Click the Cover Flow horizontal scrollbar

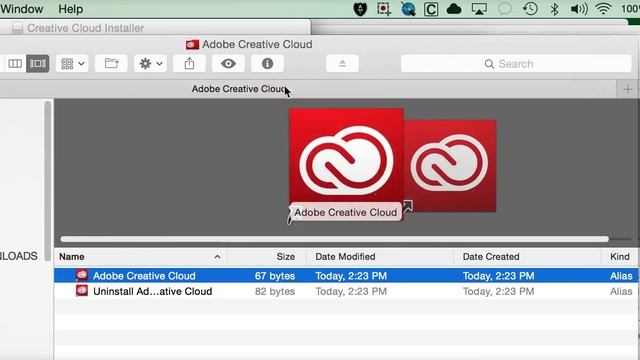pyautogui.click(x=334, y=239)
